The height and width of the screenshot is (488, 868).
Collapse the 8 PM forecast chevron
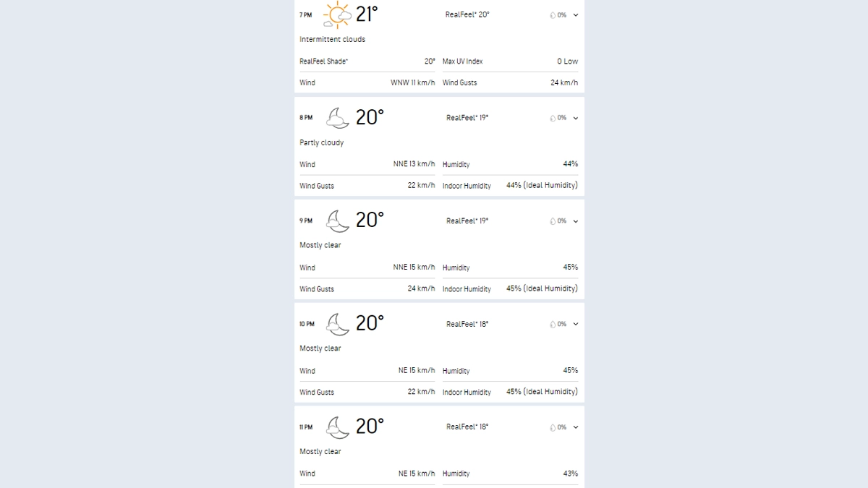[576, 118]
